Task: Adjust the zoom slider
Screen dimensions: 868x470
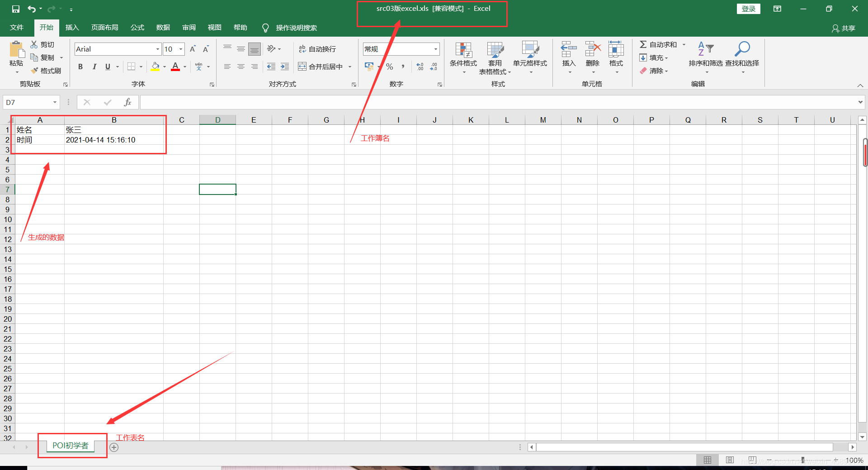Action: (x=802, y=460)
